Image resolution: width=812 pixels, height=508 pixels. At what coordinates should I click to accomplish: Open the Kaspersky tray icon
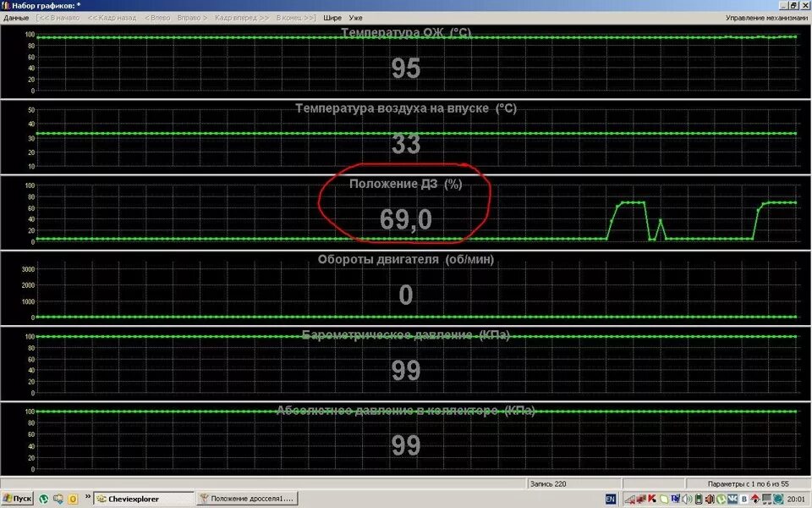[652, 499]
